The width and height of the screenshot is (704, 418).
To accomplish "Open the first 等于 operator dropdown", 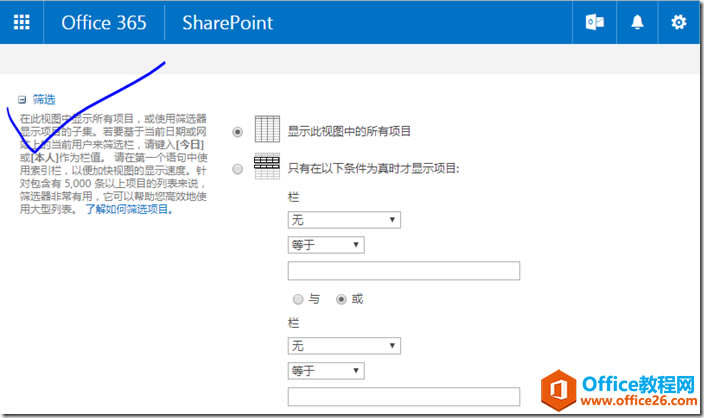I will click(x=326, y=245).
